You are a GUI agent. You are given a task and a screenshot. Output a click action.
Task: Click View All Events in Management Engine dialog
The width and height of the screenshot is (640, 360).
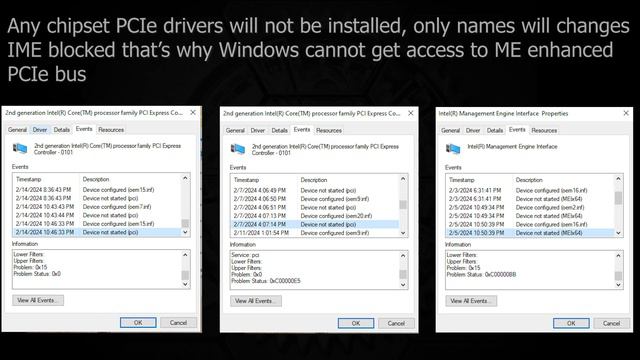(x=471, y=301)
